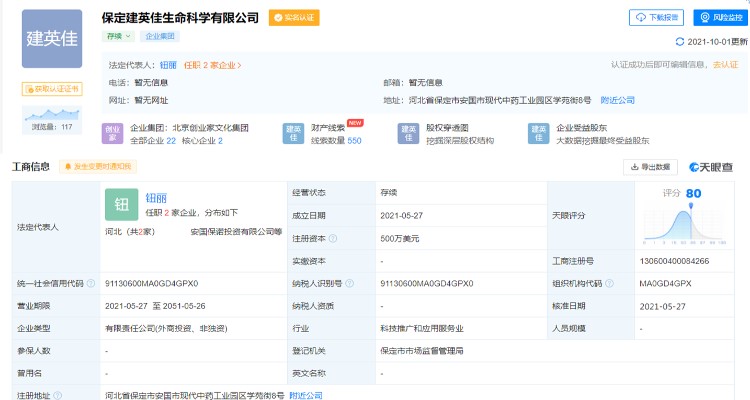Open the 财产线索 icon tile
The width and height of the screenshot is (750, 400).
pos(294,134)
